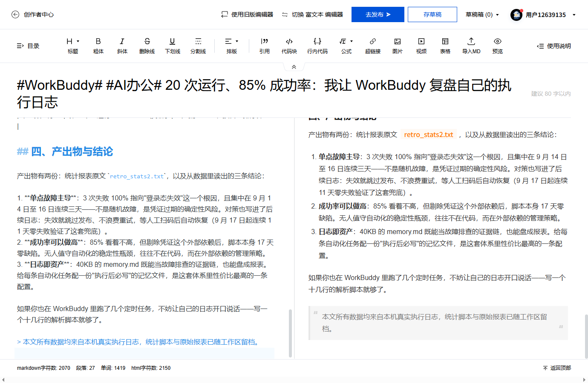Click 日志即资产 item in the preview list

336,232
